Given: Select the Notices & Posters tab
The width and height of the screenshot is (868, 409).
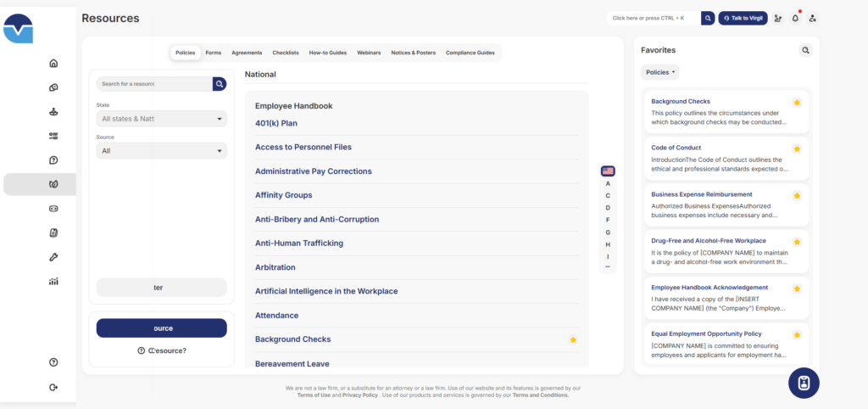Looking at the screenshot, I should pos(413,53).
